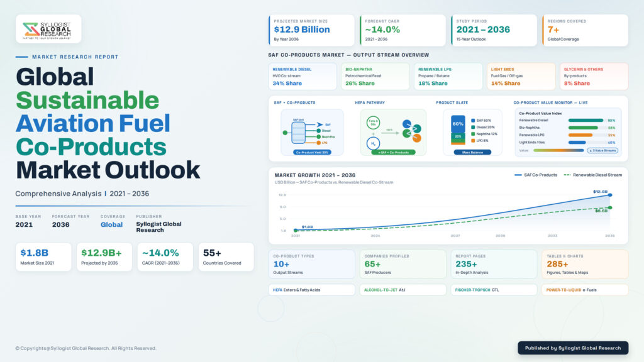Click the Global coverage link
This screenshot has width=644, height=362.
coord(112,224)
